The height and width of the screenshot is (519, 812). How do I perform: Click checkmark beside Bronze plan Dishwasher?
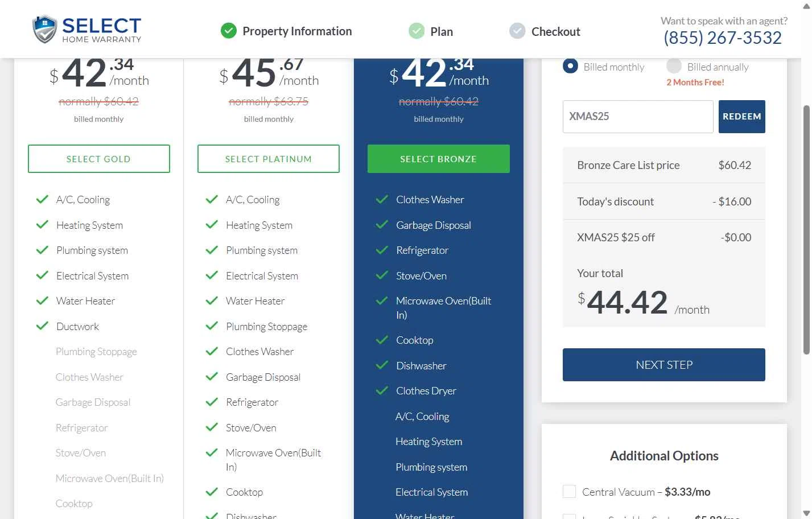pos(382,365)
